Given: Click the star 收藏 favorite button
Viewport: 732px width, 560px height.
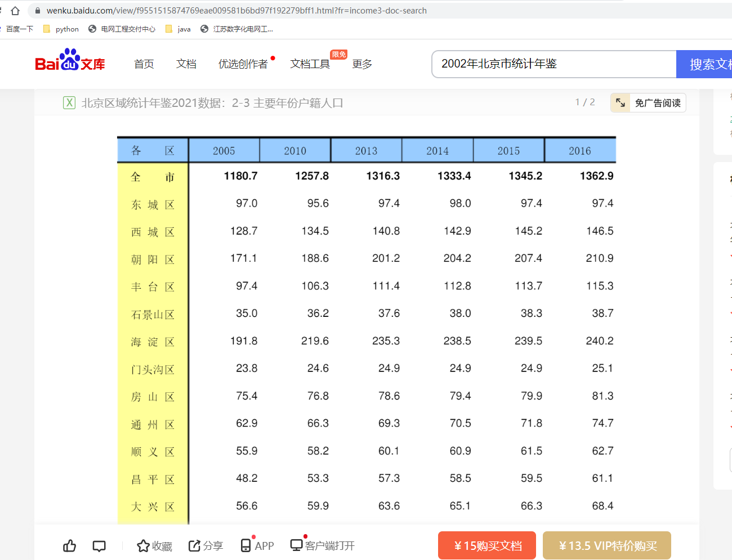Looking at the screenshot, I should point(154,546).
